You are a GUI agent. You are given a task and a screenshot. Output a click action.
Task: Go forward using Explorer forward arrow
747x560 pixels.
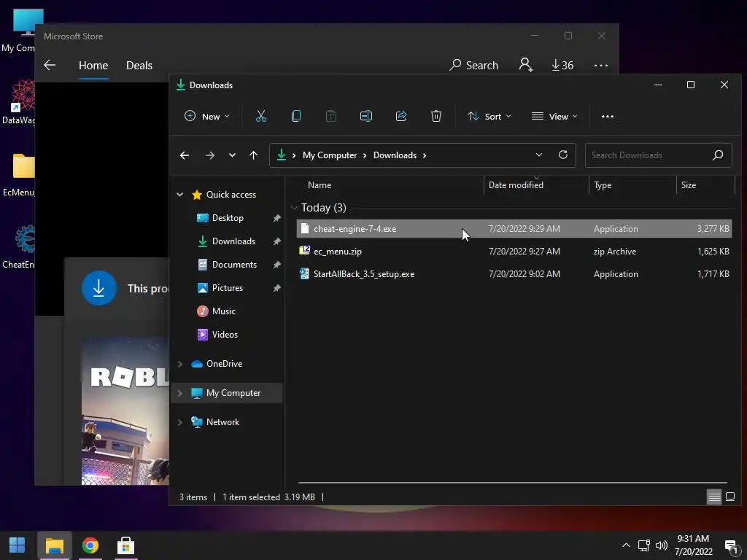click(x=209, y=155)
